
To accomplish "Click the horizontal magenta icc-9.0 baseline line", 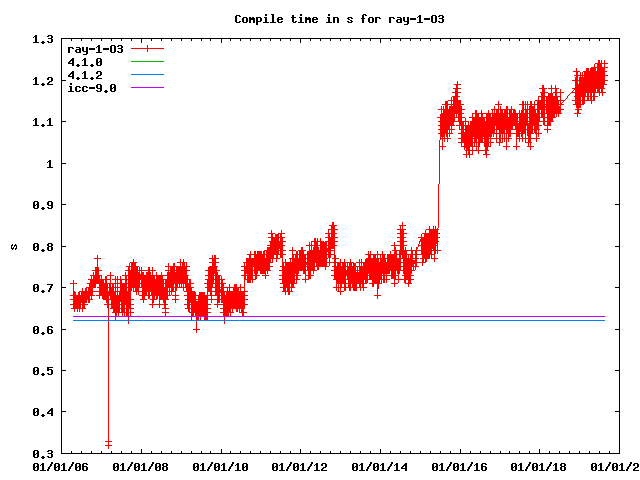I will point(350,316).
